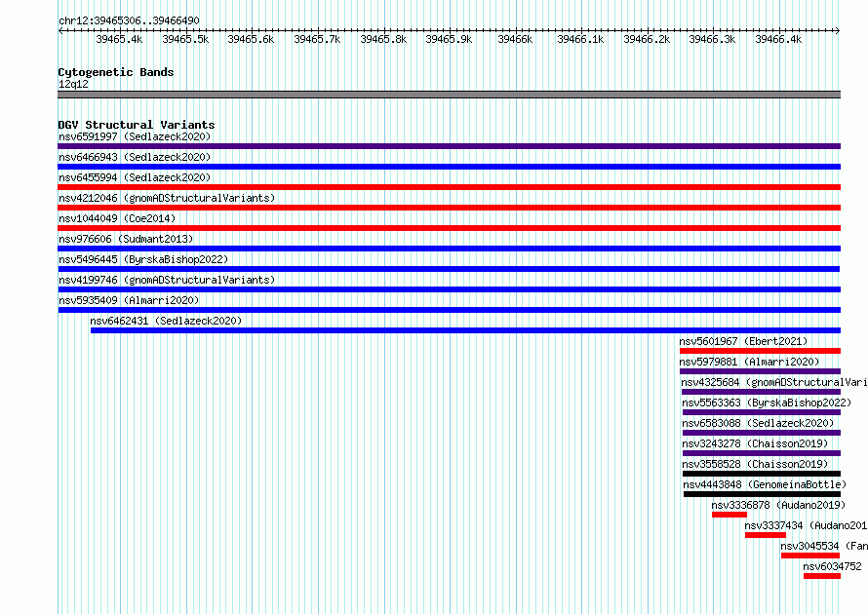The width and height of the screenshot is (868, 614).
Task: Select the nsv5935409 blue variant bar
Action: (x=449, y=310)
